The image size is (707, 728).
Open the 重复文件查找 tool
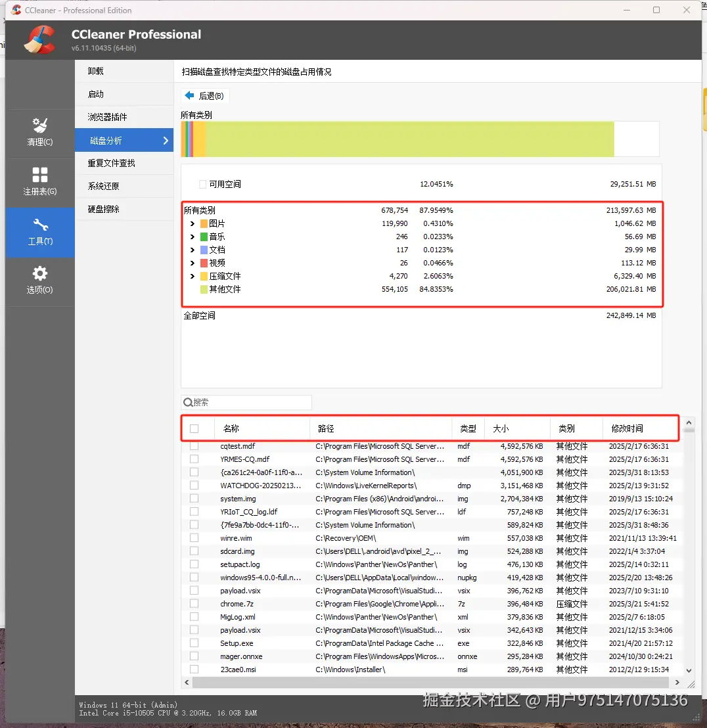pos(124,163)
